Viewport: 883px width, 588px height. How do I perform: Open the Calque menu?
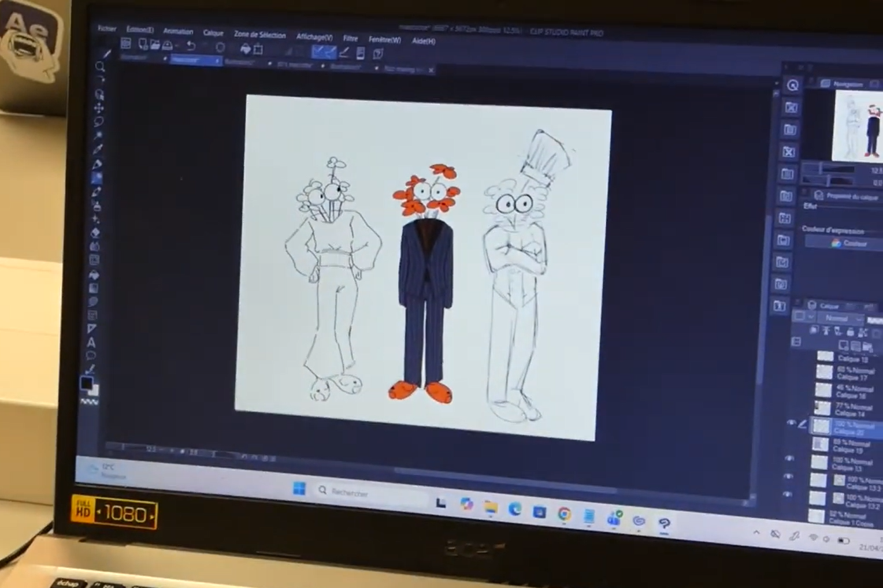(x=213, y=33)
